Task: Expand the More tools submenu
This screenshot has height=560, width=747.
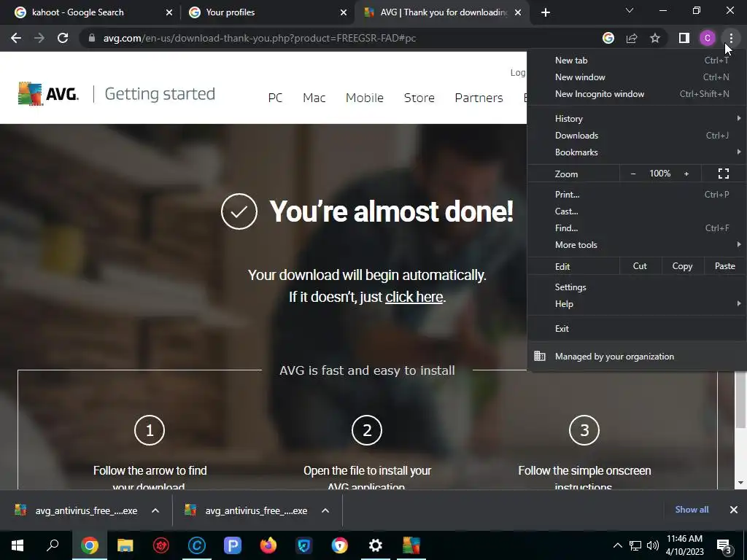Action: tap(636, 245)
